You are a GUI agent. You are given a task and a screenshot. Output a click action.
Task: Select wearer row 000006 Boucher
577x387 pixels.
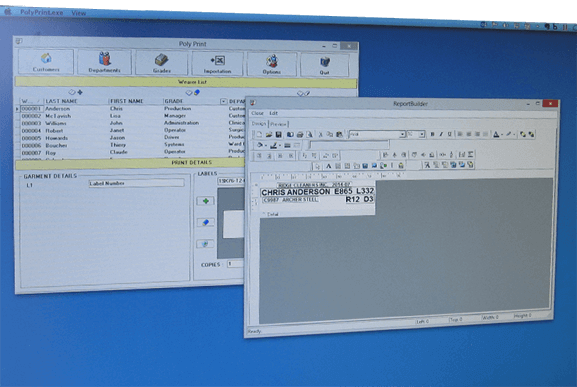[x=131, y=145]
